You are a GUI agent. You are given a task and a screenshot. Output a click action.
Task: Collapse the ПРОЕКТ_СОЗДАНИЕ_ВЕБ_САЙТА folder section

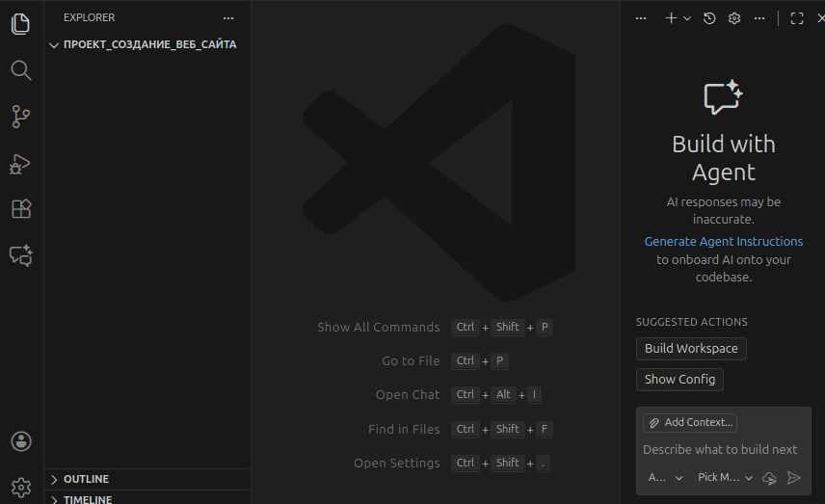54,44
